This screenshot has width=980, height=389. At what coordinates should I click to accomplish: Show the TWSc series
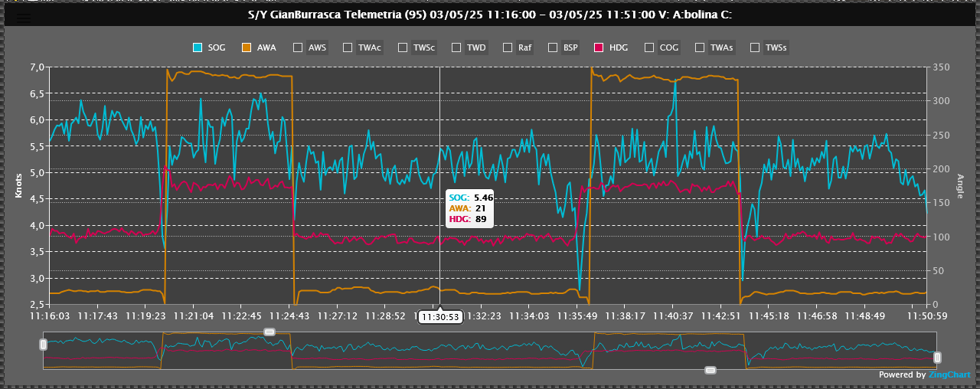pyautogui.click(x=403, y=47)
